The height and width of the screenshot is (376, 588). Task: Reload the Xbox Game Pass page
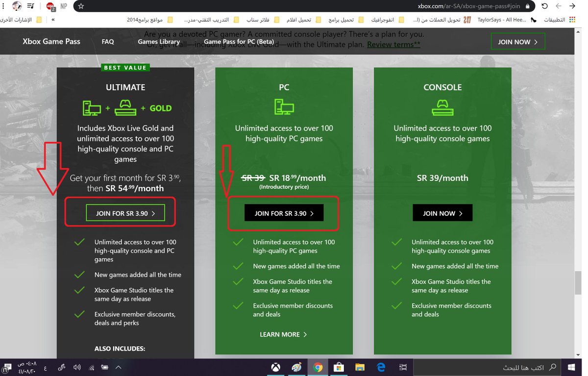544,6
